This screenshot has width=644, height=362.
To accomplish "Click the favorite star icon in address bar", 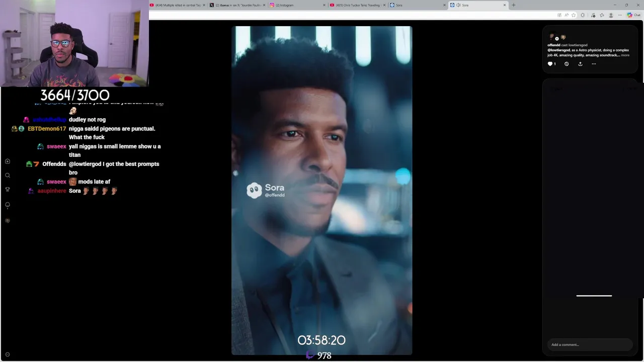I will pos(574,15).
